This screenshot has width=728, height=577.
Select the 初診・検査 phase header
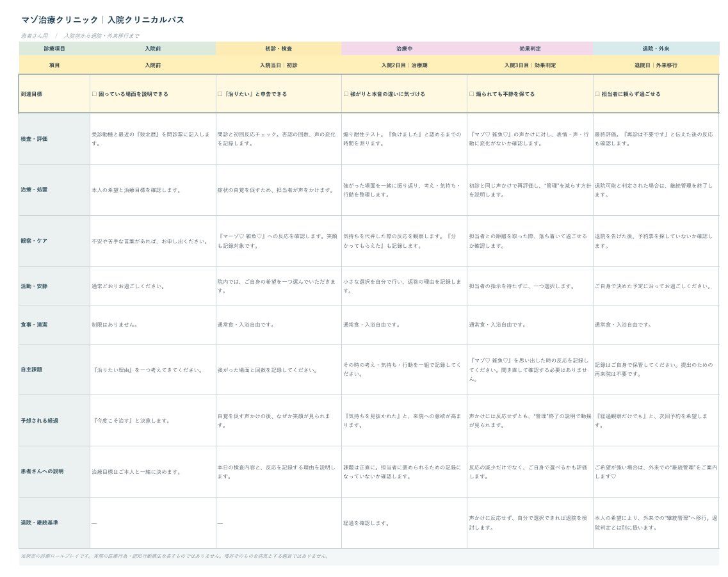279,49
